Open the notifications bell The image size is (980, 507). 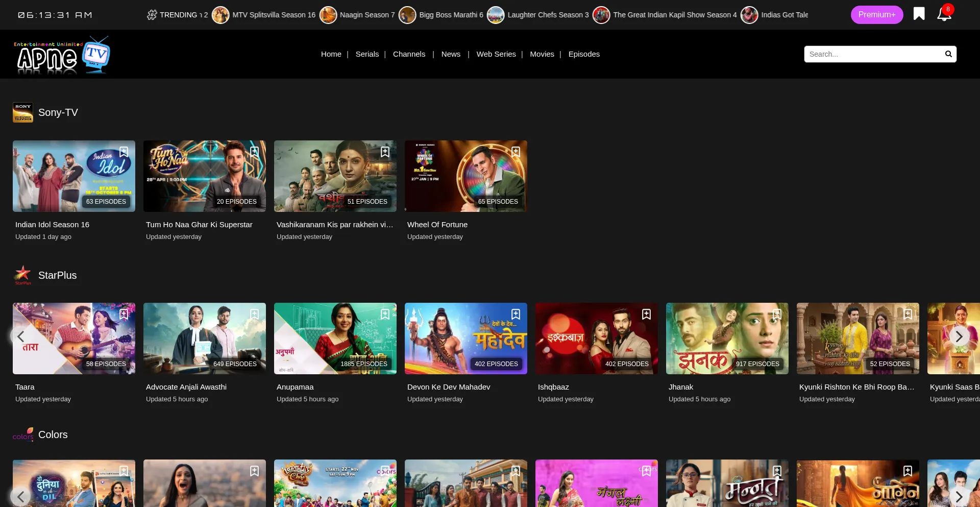tap(944, 14)
